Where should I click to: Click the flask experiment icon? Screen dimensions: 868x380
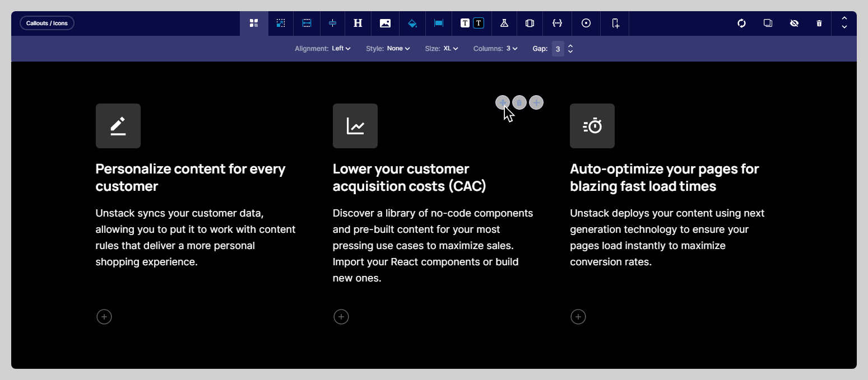[504, 24]
